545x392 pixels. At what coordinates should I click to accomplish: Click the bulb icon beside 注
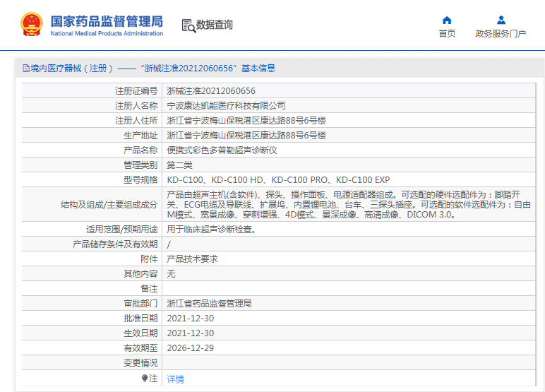point(145,378)
